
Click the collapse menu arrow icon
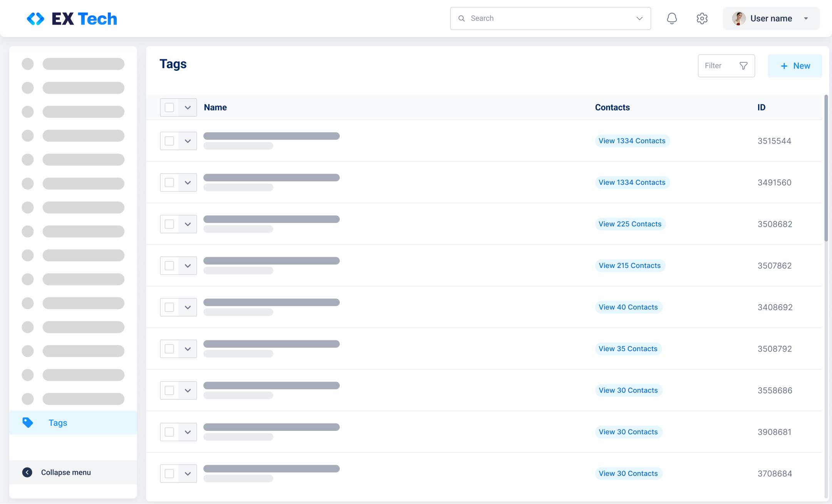coord(27,472)
